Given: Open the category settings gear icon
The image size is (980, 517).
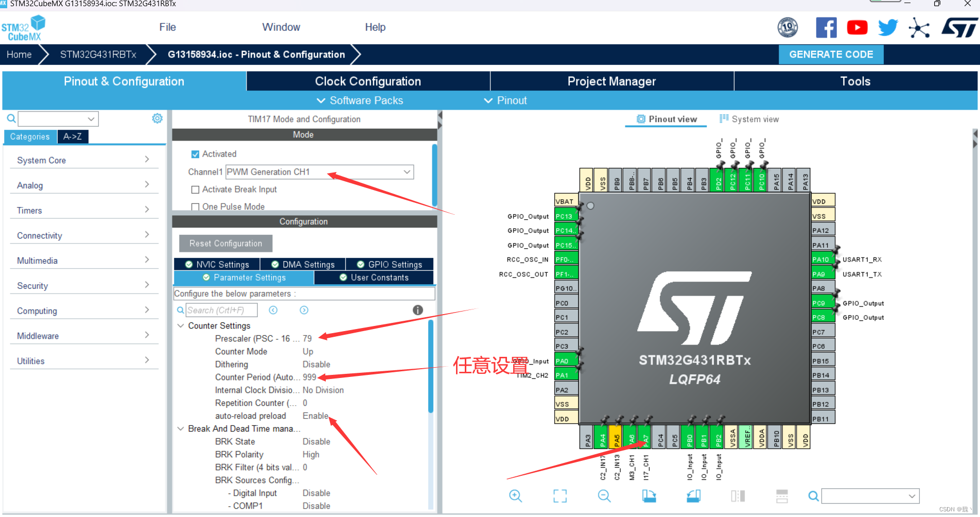Looking at the screenshot, I should click(157, 118).
